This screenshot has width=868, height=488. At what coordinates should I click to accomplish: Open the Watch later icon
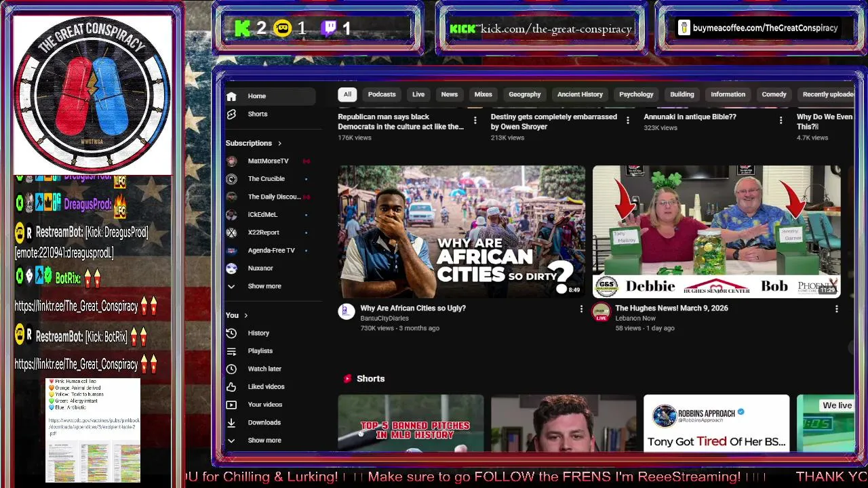[231, 369]
